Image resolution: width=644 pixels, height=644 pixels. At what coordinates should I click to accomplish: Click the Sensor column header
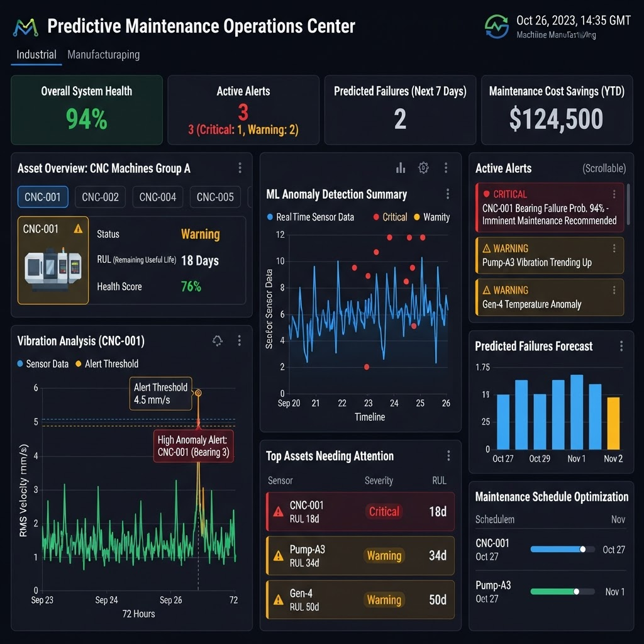tap(280, 480)
